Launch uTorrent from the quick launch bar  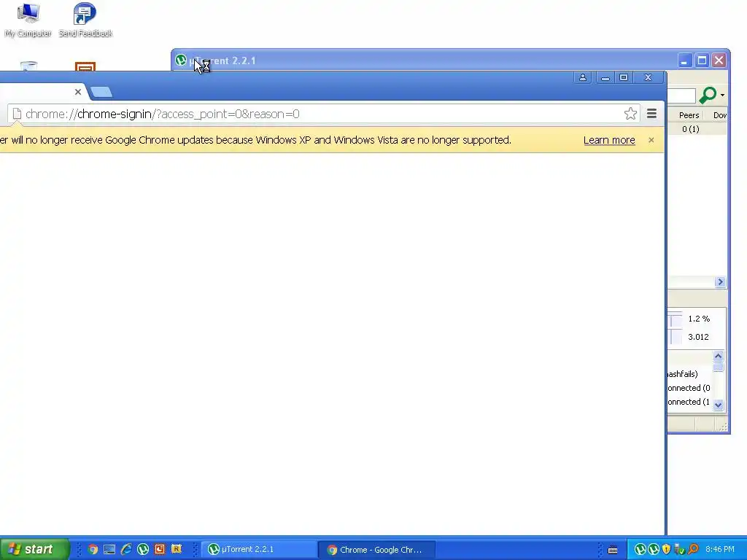[x=143, y=549]
